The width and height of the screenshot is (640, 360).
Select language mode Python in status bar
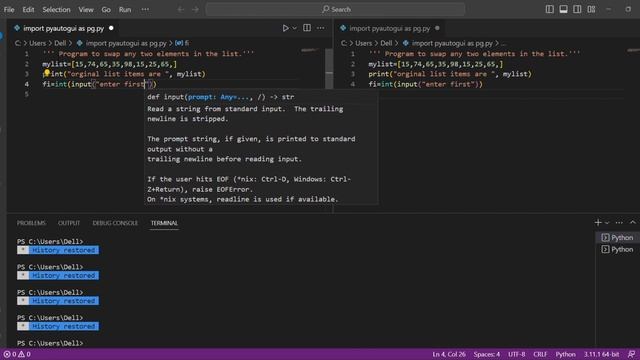coord(565,354)
